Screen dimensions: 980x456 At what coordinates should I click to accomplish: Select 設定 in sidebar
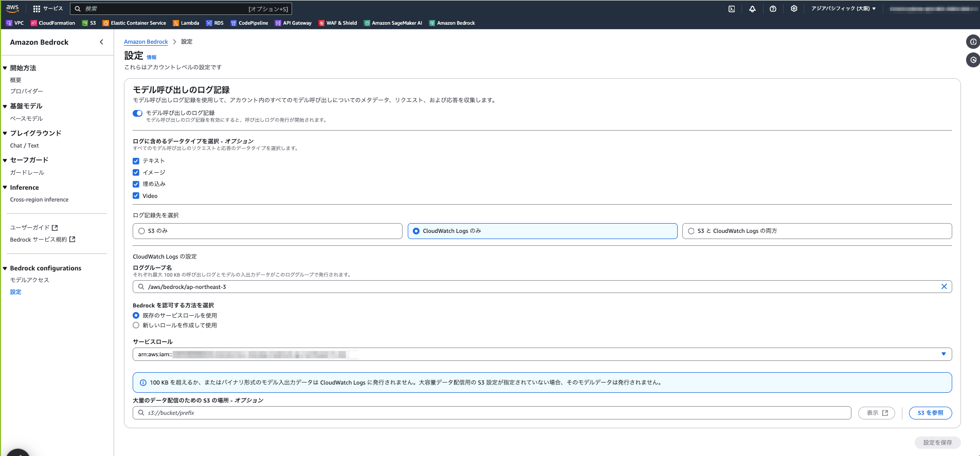pyautogui.click(x=16, y=292)
